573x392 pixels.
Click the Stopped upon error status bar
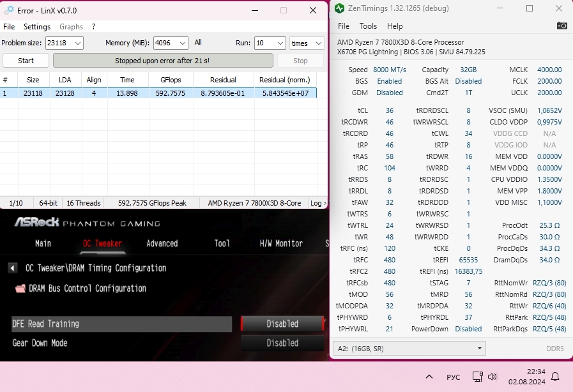163,61
